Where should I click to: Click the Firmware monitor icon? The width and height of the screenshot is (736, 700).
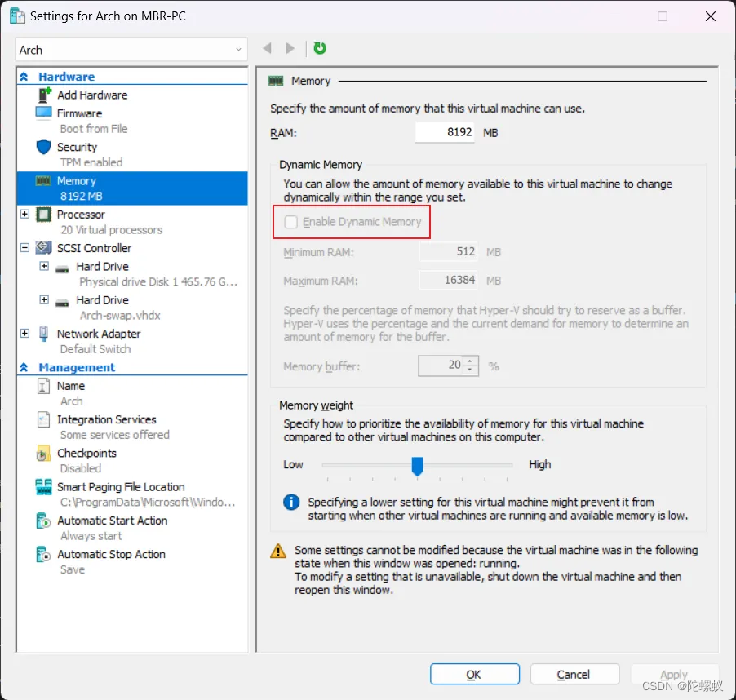coord(43,113)
